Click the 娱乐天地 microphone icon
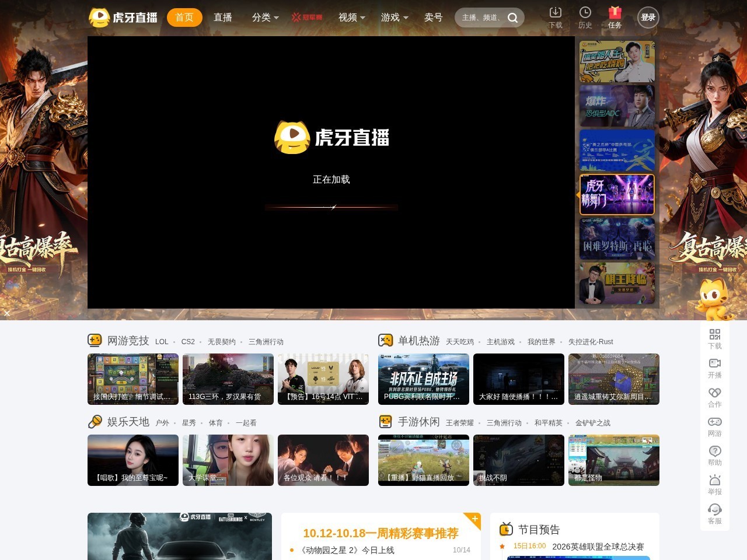This screenshot has width=747, height=560. click(95, 421)
